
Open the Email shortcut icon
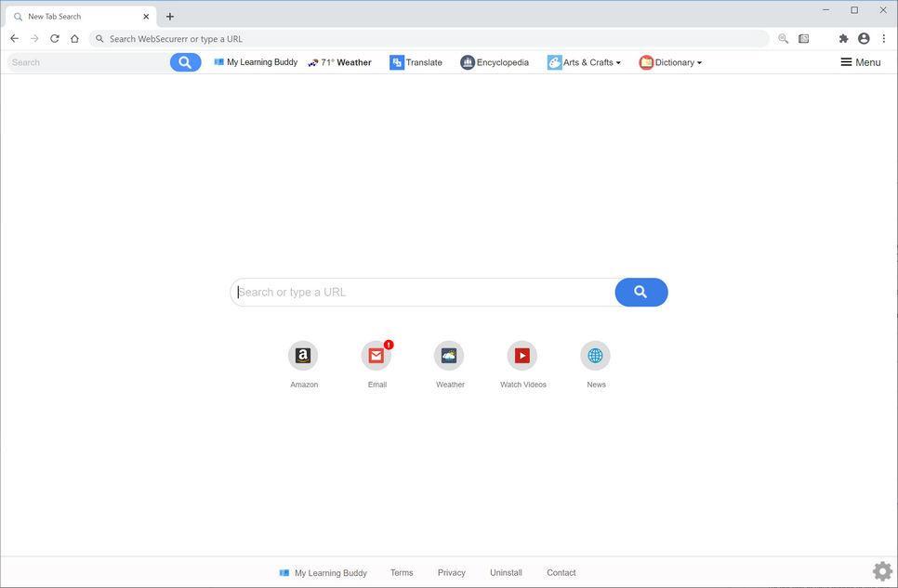[376, 356]
